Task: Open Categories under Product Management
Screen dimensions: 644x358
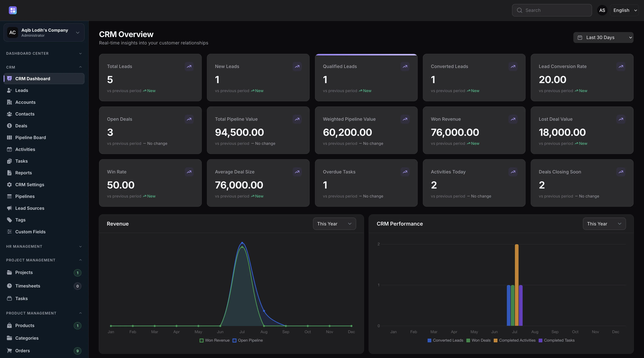Action: pyautogui.click(x=44, y=338)
